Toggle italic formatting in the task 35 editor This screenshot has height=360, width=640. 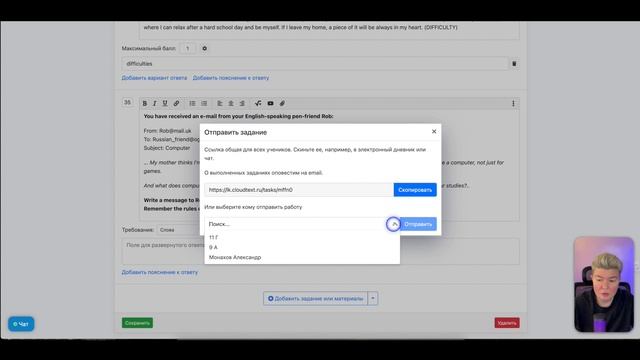(x=155, y=104)
